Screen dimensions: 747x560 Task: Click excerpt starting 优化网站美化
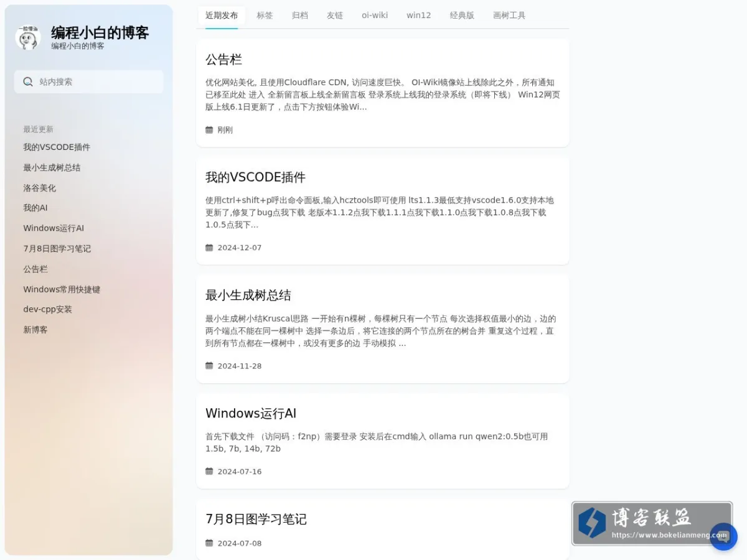click(382, 95)
